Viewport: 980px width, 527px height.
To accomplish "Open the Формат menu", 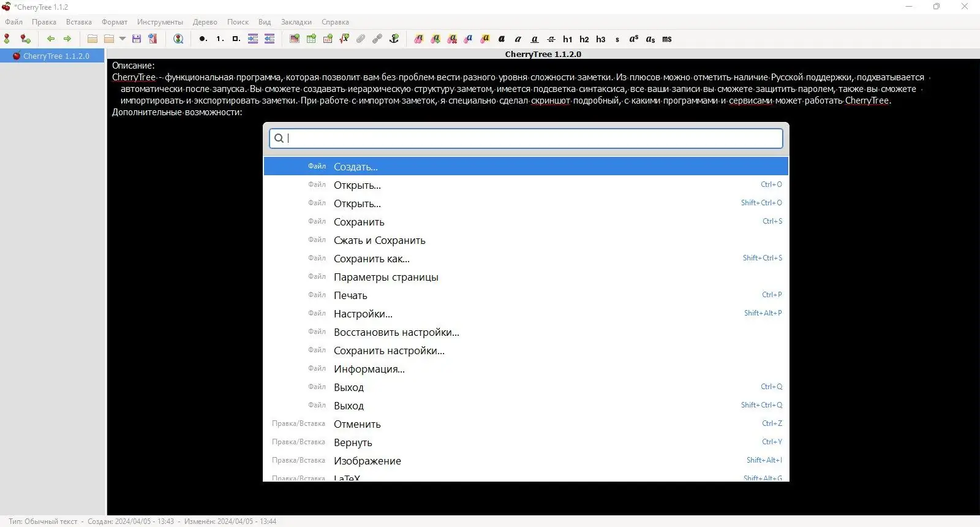I will [115, 22].
